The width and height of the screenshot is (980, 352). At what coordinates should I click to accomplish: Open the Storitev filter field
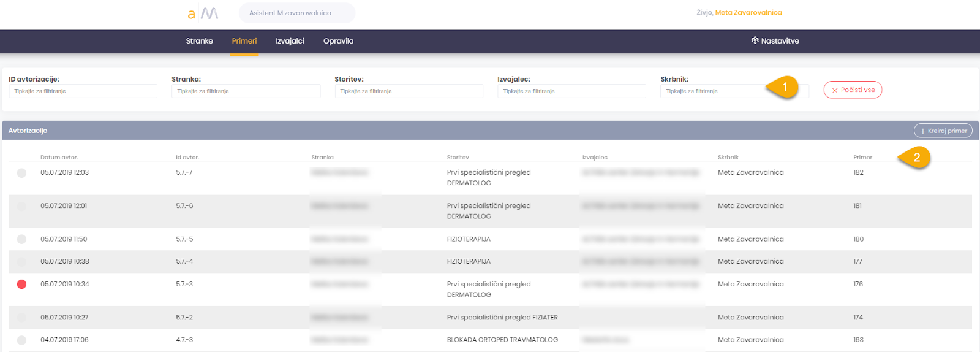coord(409,91)
